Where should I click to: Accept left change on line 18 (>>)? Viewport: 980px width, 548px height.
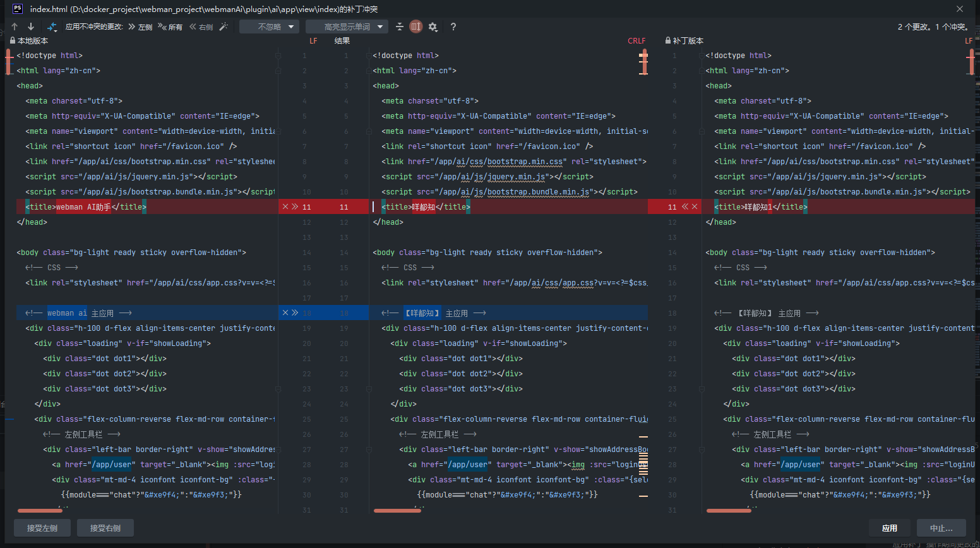pyautogui.click(x=295, y=313)
